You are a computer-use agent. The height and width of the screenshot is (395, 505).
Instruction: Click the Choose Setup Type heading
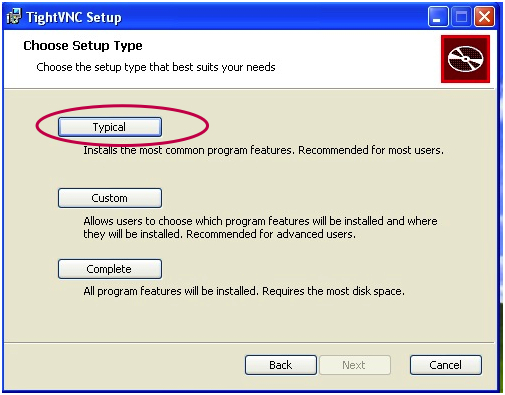[83, 46]
